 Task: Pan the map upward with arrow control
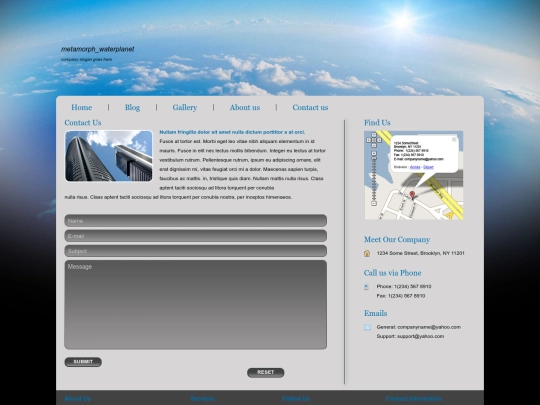point(374,135)
